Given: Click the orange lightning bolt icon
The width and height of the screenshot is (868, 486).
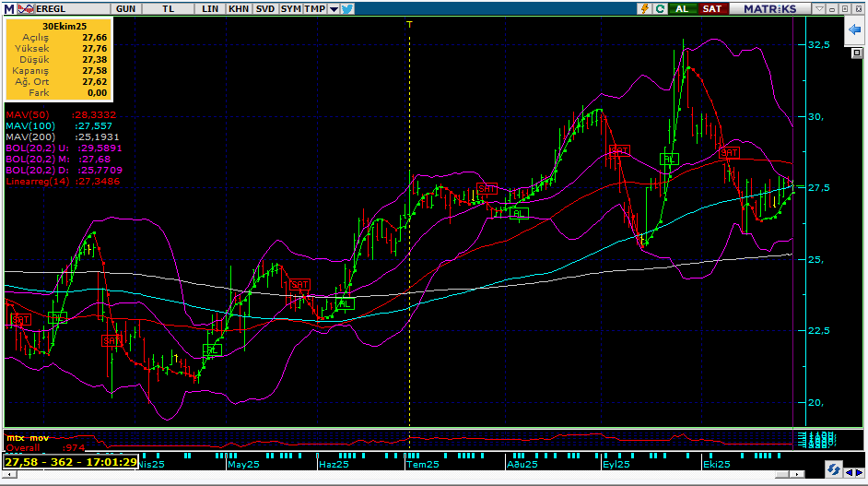Looking at the screenshot, I should pos(646,8).
